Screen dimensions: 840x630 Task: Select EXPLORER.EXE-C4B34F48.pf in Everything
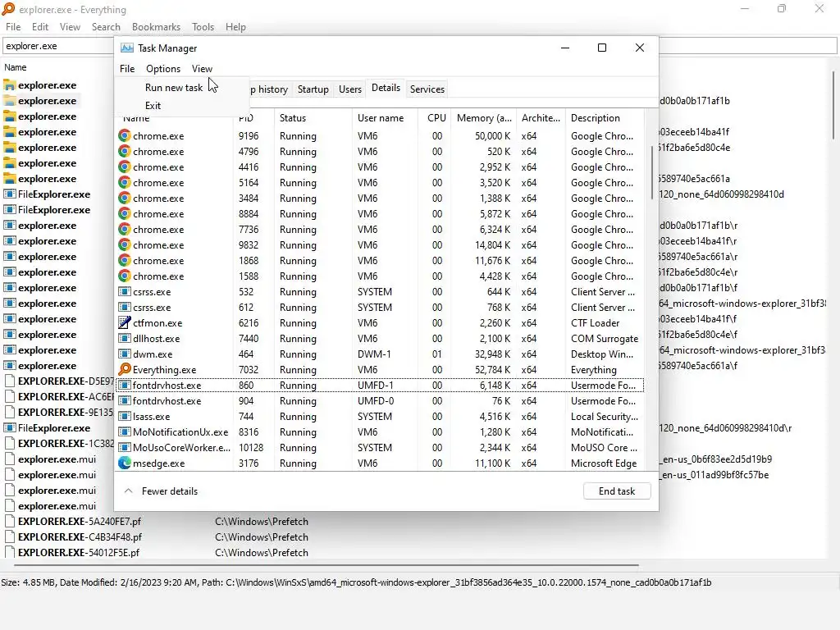point(80,536)
